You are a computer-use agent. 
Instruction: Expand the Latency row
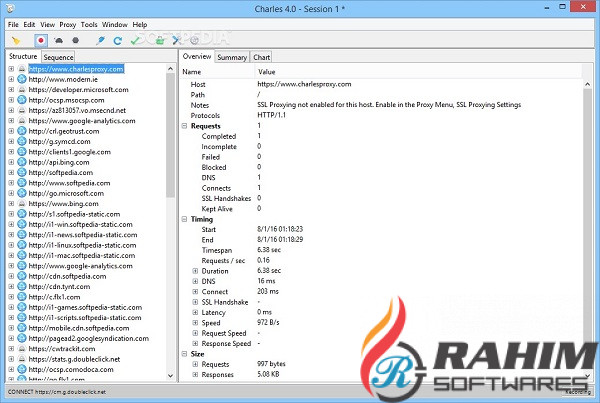(x=195, y=312)
